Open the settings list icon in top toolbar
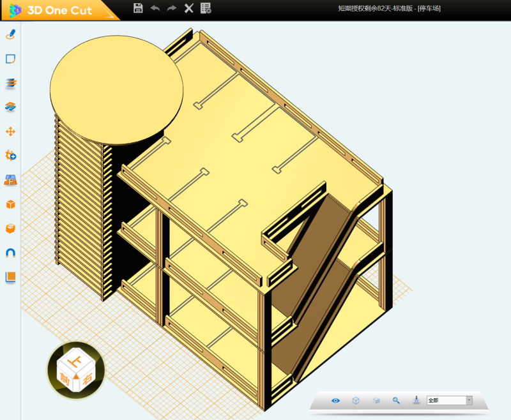Screen dimensions: 511x420 [x=206, y=8]
